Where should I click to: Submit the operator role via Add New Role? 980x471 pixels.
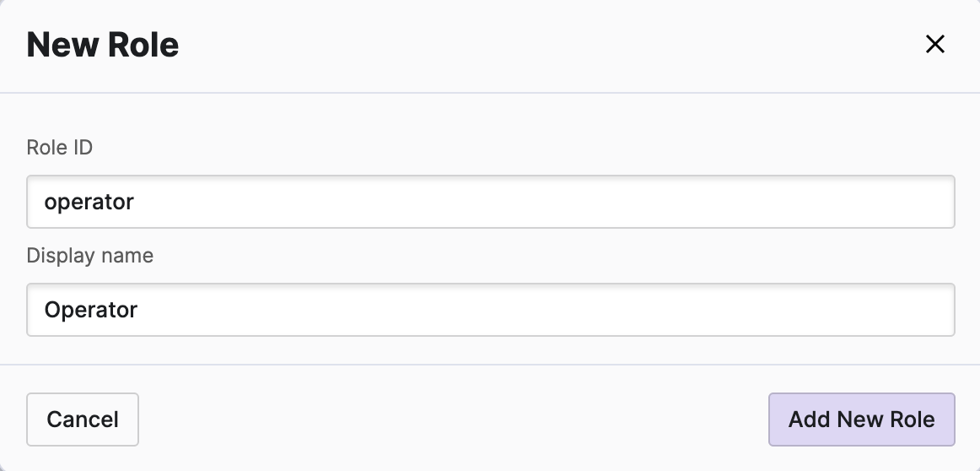click(x=861, y=419)
